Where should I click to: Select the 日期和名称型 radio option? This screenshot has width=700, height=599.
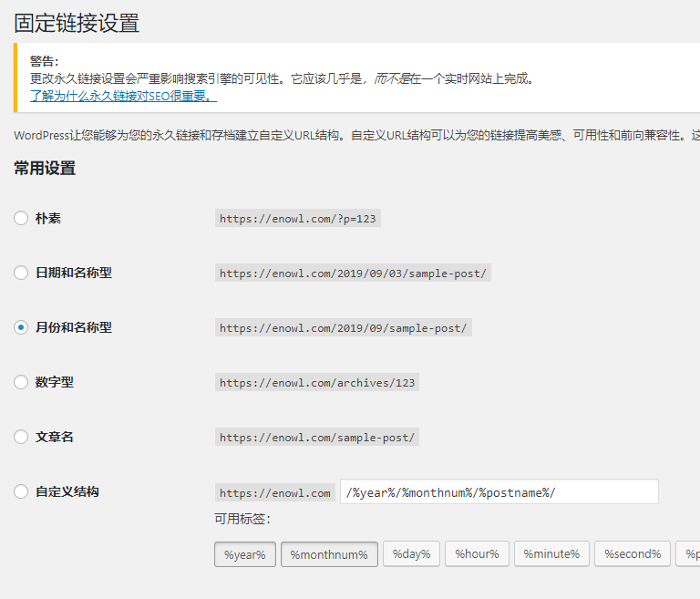point(21,273)
